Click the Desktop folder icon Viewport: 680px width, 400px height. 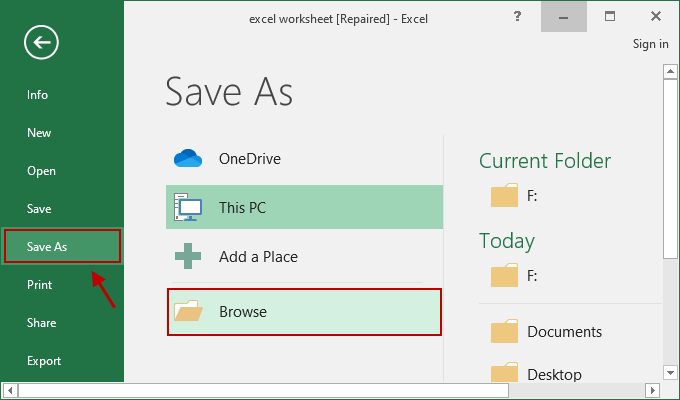504,372
